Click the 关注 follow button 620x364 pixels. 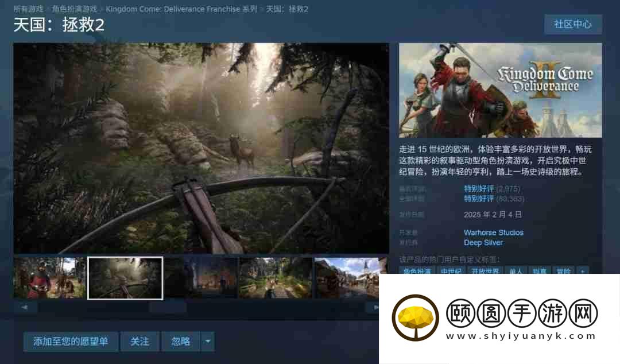(139, 342)
